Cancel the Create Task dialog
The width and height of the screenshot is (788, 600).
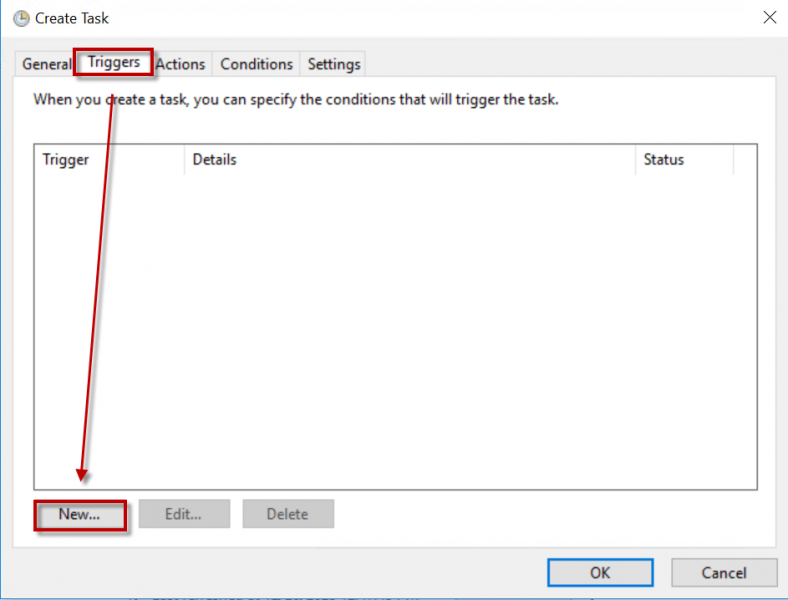click(724, 573)
